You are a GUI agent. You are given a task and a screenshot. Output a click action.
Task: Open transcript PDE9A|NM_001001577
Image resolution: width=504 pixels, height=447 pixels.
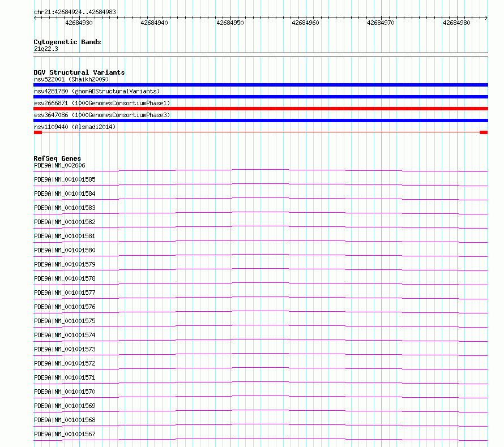tap(65, 293)
